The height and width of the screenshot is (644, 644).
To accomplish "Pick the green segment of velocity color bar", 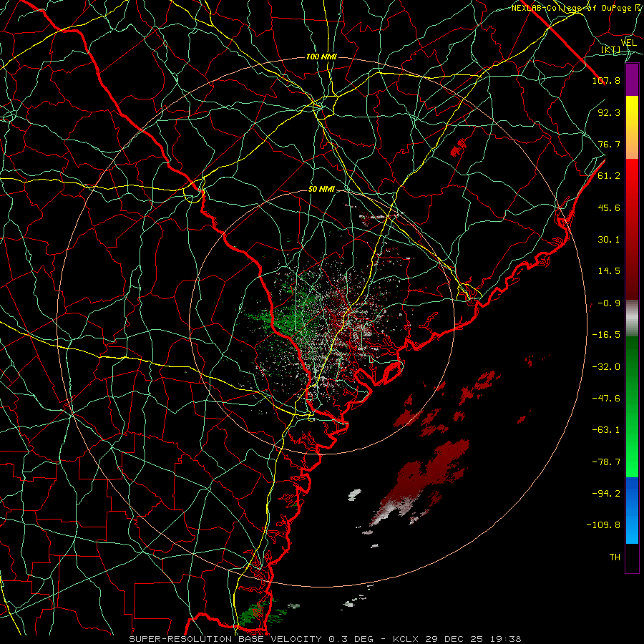I will (632, 406).
